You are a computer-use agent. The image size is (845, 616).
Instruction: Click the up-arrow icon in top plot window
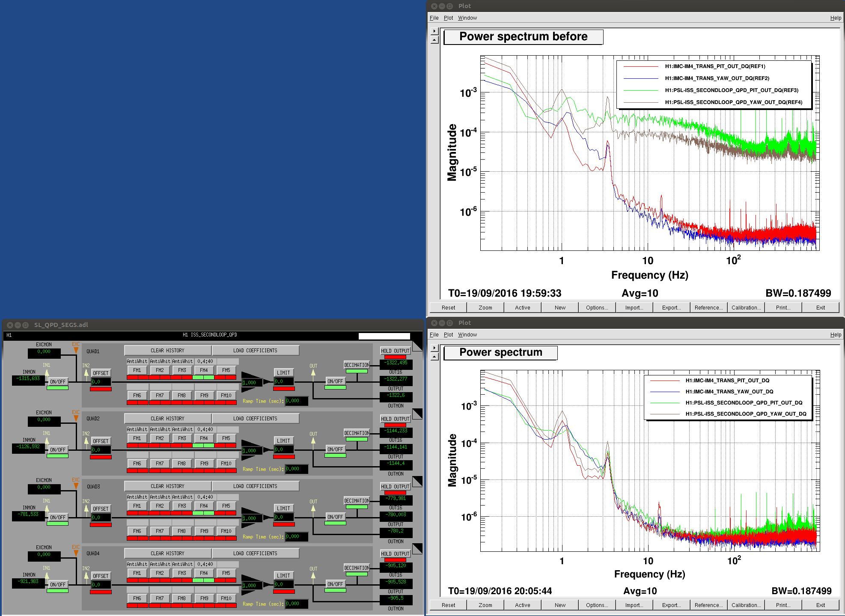click(434, 40)
